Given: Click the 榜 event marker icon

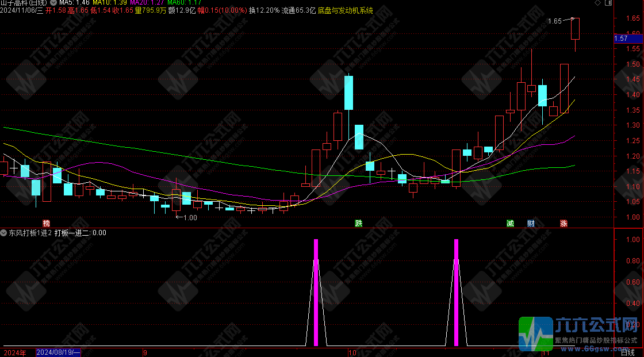Looking at the screenshot, I should pos(46,223).
